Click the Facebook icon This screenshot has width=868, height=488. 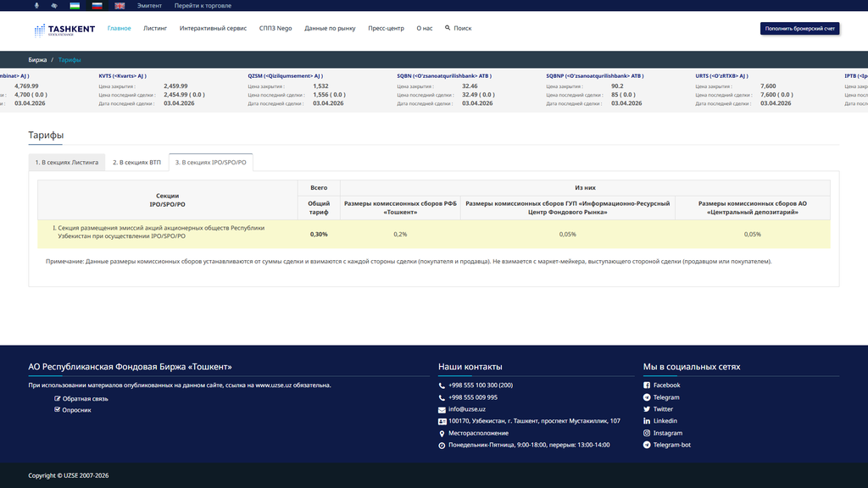tap(647, 385)
